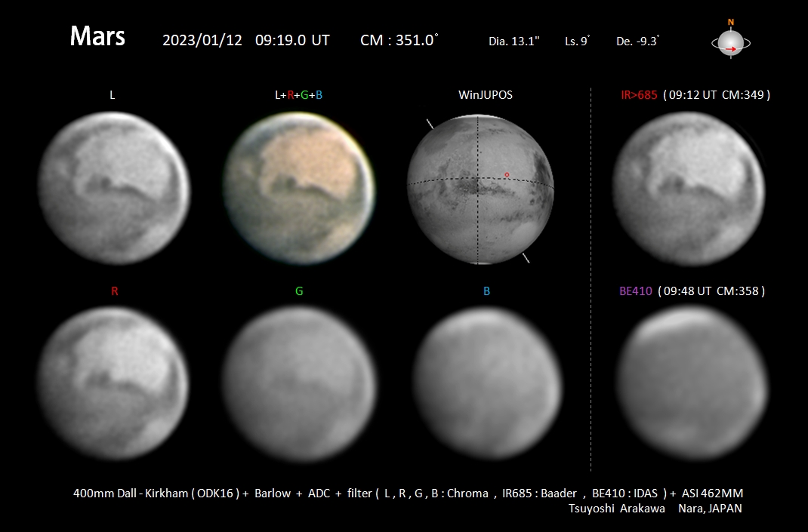The height and width of the screenshot is (532, 808).
Task: Click 'CM : 351.0°' text
Action: tap(399, 40)
